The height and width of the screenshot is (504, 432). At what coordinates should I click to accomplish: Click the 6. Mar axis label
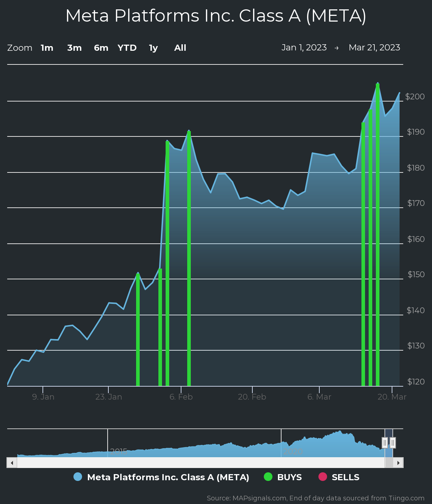319,397
